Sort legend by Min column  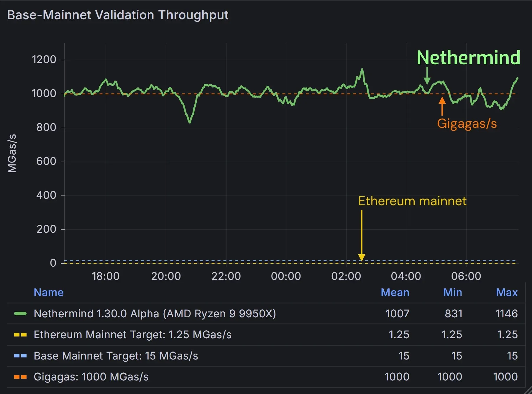(x=452, y=292)
